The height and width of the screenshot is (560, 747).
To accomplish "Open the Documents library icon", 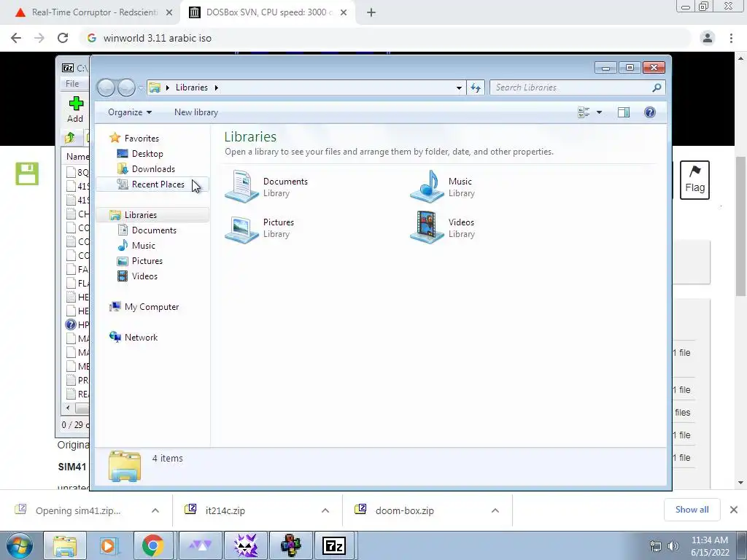I will click(x=242, y=187).
